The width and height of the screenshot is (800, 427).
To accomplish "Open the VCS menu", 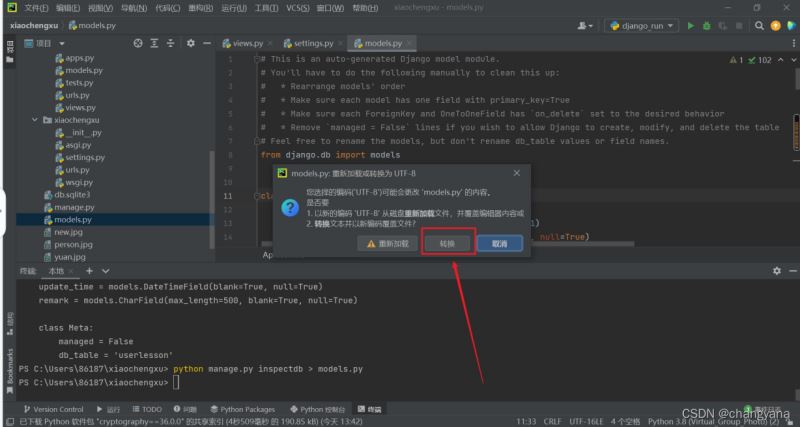I will (x=297, y=7).
